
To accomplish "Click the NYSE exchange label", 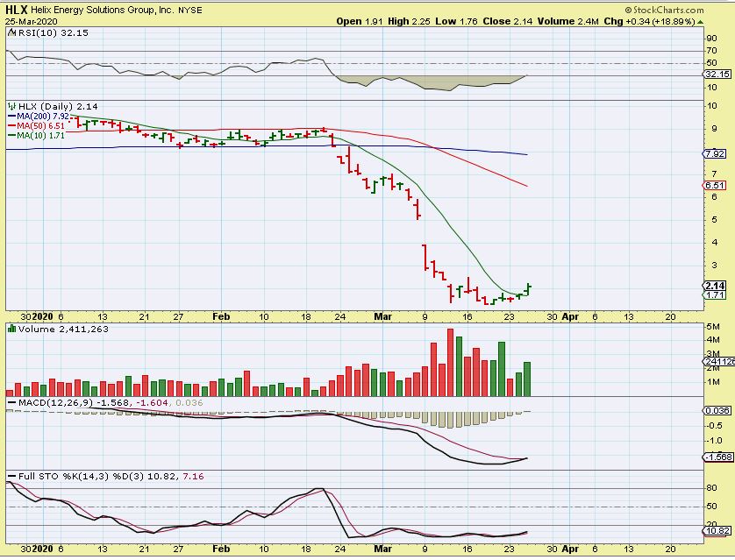I will 189,11.
